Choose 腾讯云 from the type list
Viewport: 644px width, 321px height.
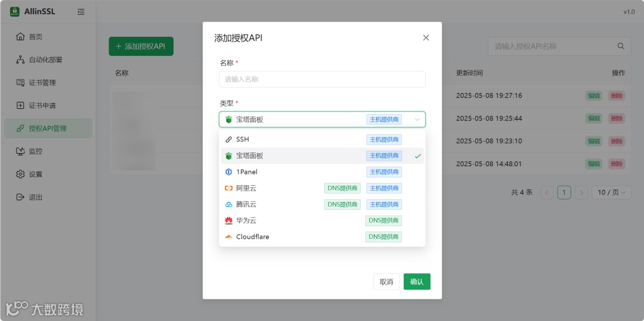pyautogui.click(x=322, y=204)
